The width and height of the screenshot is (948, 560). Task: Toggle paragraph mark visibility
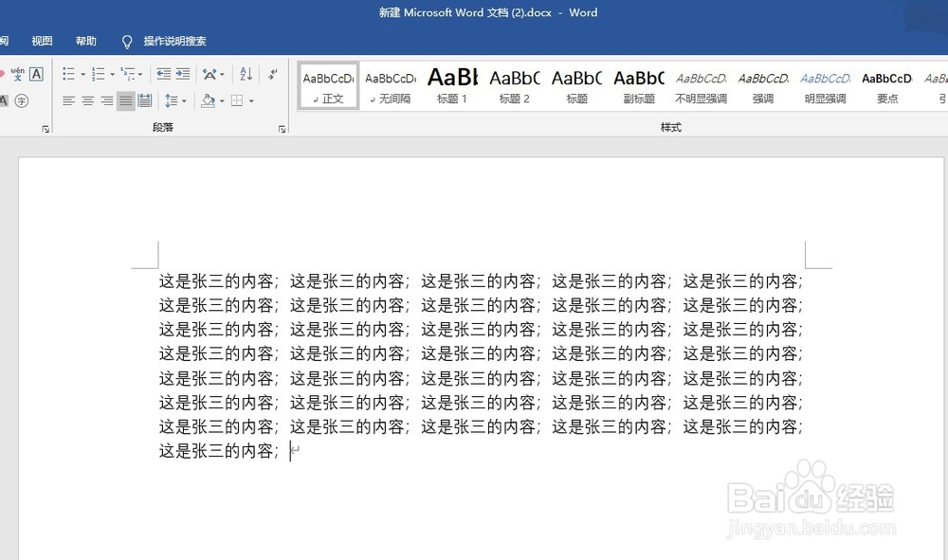coord(273,74)
